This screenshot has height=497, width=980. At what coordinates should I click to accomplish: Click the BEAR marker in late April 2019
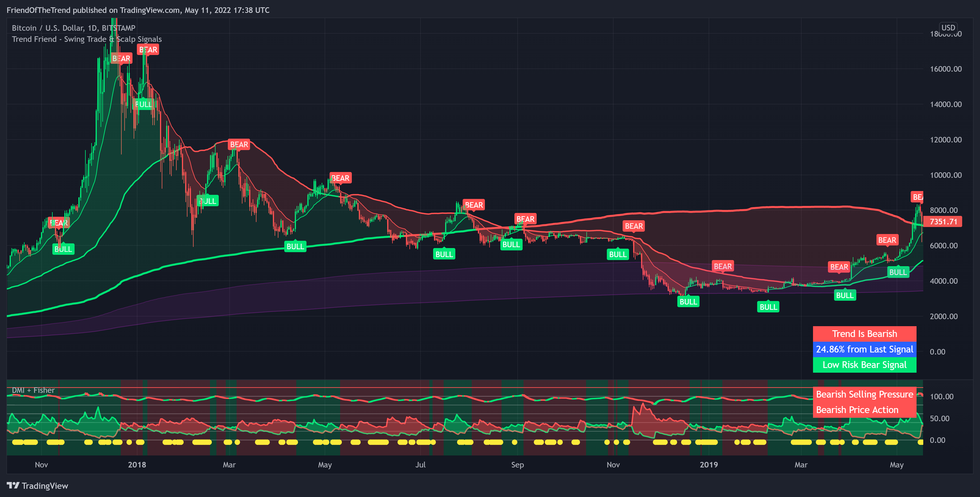(x=887, y=240)
